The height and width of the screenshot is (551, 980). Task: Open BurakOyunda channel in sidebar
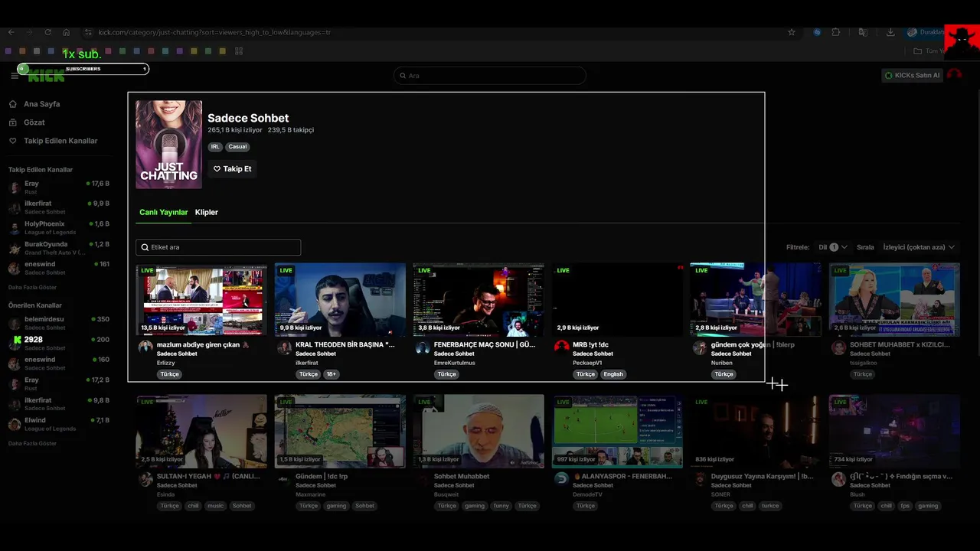point(59,248)
